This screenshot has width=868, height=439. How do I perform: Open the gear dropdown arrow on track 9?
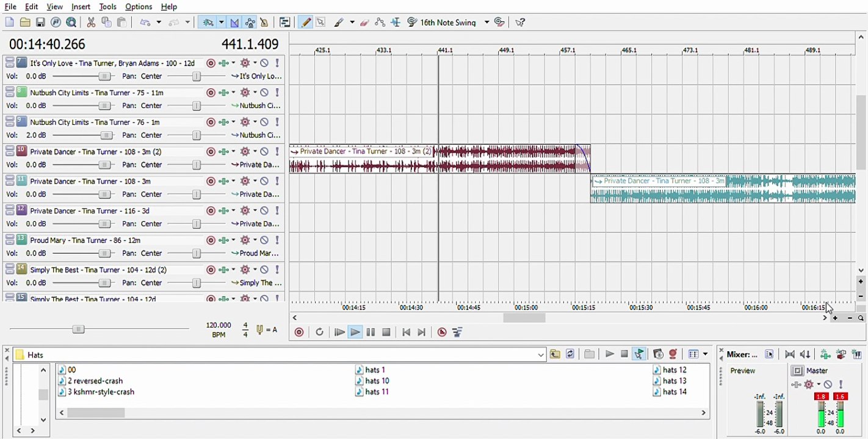click(x=255, y=122)
